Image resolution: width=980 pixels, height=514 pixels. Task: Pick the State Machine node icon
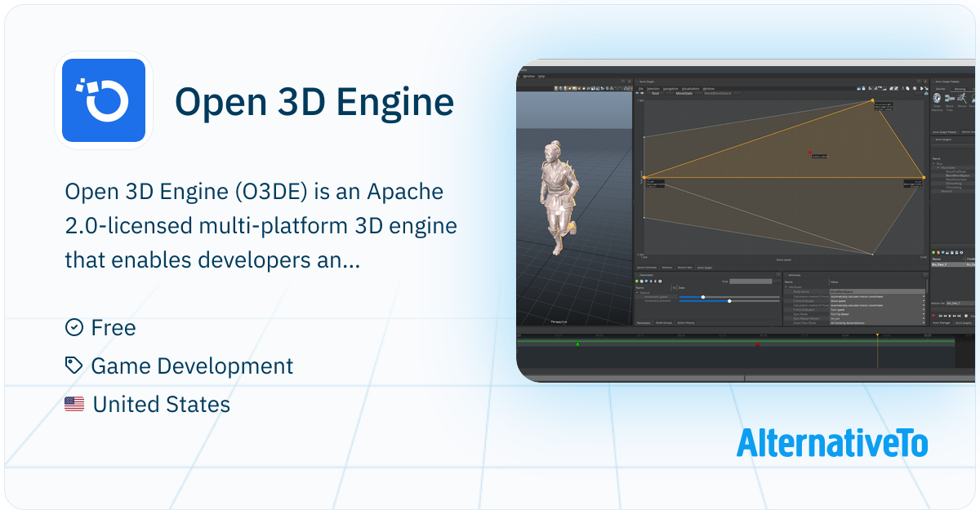click(937, 99)
